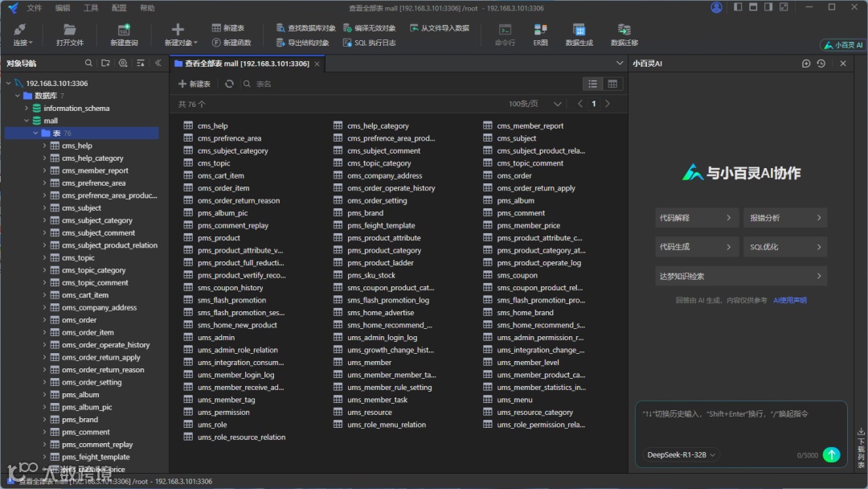
Task: Expand the cms_help tree node
Action: click(44, 146)
